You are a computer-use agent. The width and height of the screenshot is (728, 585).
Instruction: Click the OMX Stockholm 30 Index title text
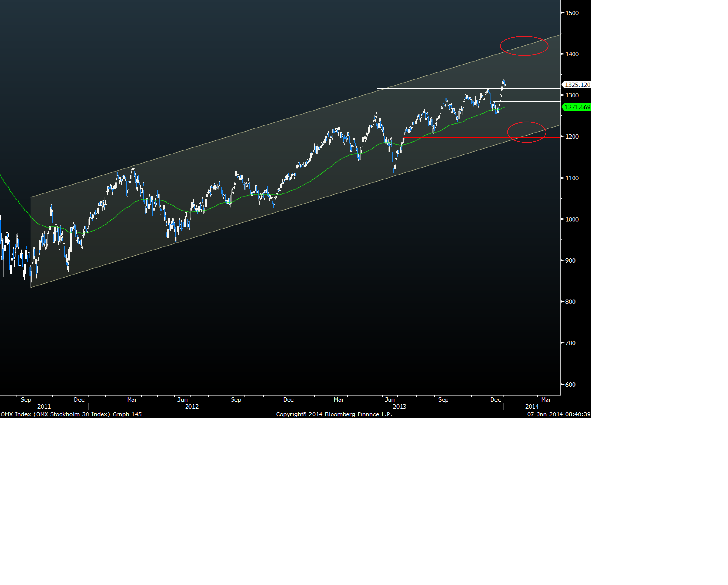pyautogui.click(x=71, y=414)
